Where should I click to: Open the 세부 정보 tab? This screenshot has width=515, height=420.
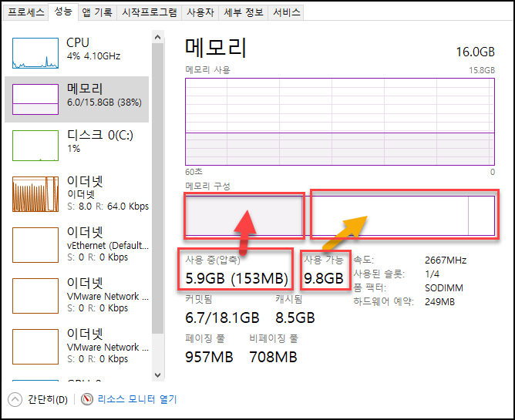coord(244,12)
